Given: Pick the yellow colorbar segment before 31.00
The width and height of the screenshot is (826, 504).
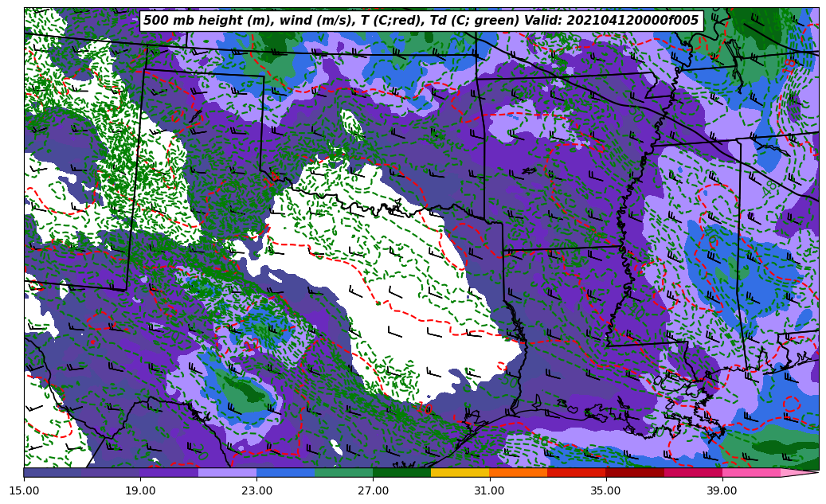Looking at the screenshot, I should (x=460, y=472).
